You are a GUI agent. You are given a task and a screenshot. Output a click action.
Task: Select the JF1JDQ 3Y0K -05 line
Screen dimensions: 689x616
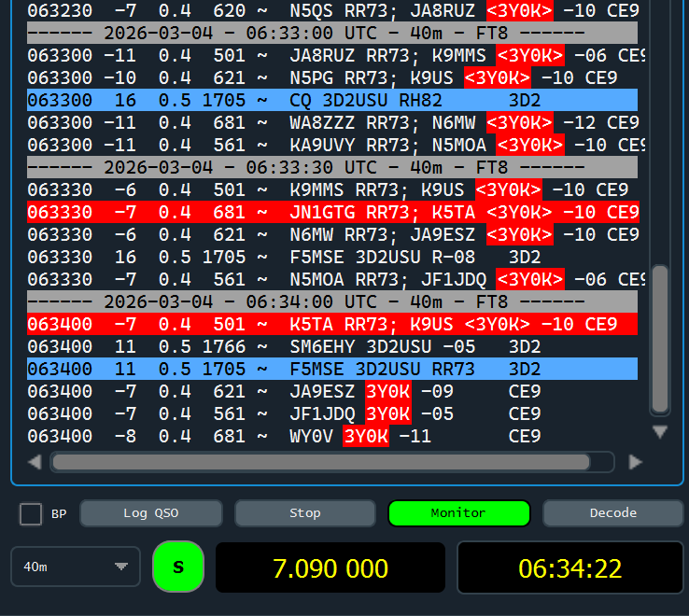click(x=332, y=413)
